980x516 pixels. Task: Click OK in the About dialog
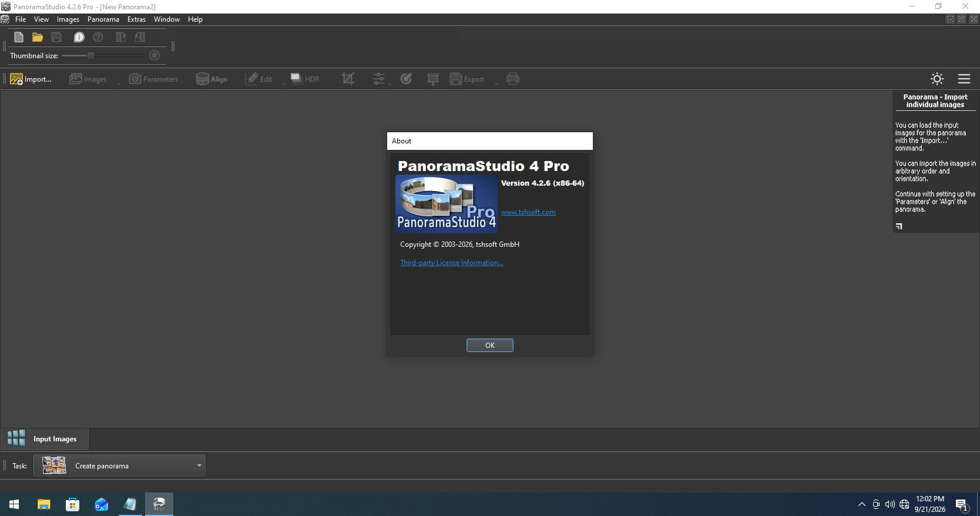point(490,345)
